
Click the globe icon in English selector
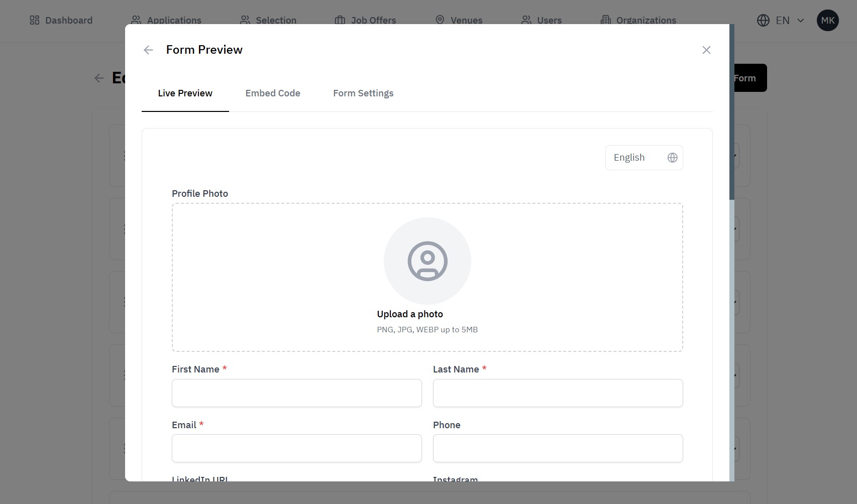pos(672,158)
